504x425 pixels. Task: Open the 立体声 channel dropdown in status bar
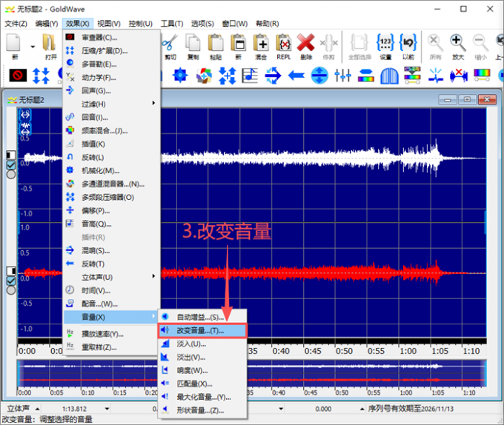click(37, 409)
